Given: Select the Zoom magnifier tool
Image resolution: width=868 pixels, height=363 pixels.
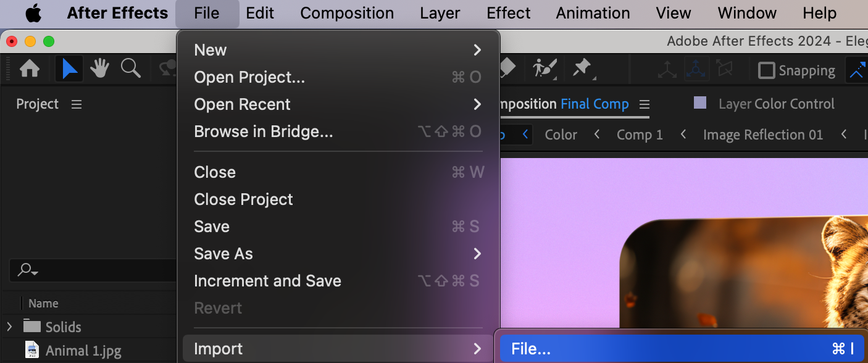Looking at the screenshot, I should tap(130, 69).
